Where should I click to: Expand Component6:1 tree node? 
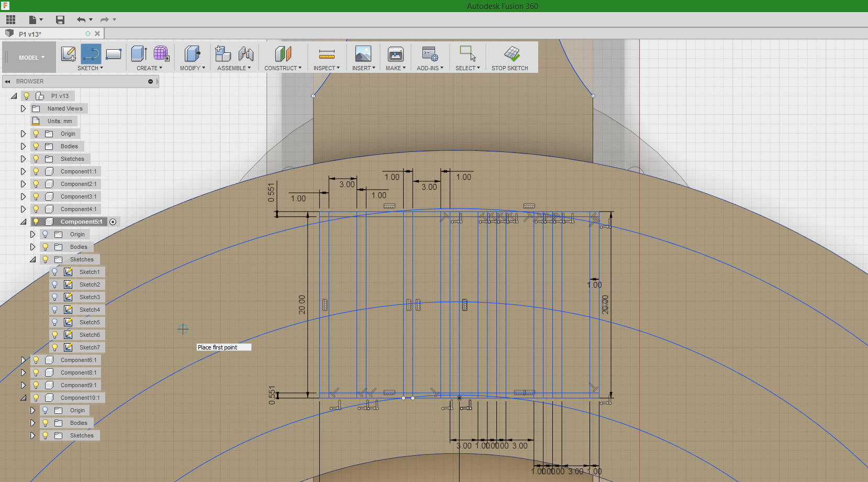point(23,360)
